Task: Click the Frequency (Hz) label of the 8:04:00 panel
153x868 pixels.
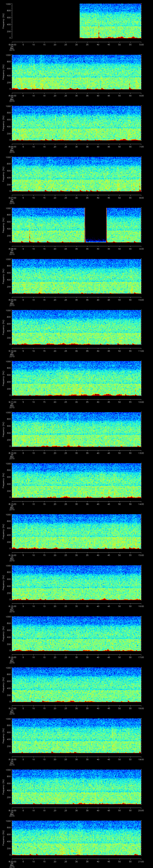Action: (3, 21)
